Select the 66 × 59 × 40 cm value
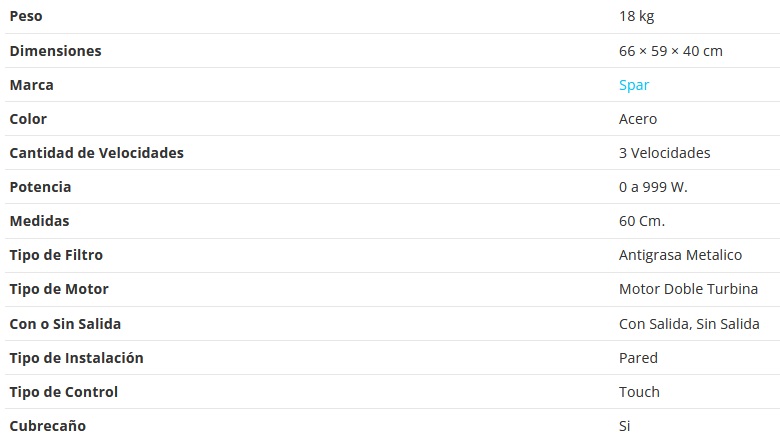The height and width of the screenshot is (447, 780). click(x=670, y=51)
